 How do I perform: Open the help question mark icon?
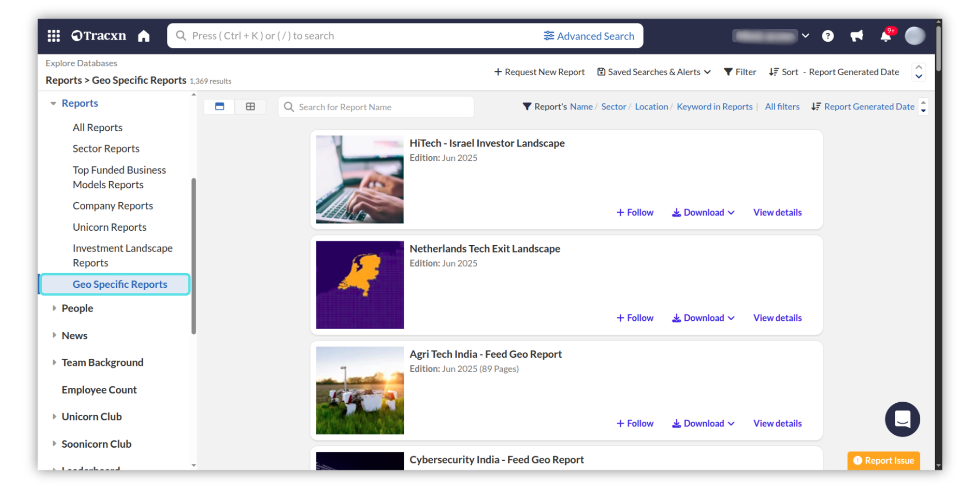pos(827,36)
